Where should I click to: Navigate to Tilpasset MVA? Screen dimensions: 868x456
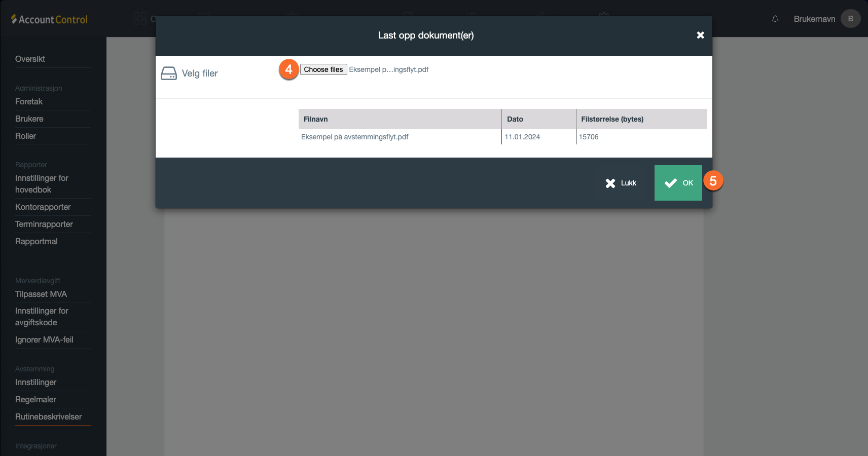(x=41, y=294)
